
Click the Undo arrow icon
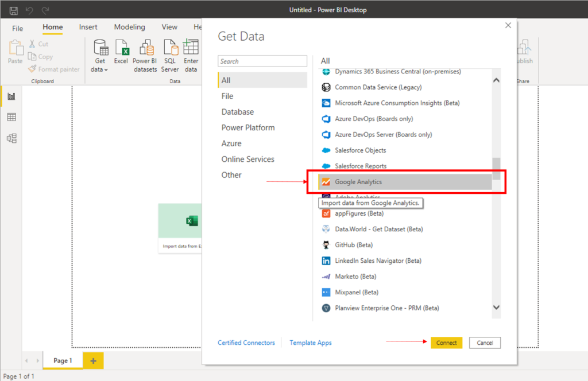[29, 10]
